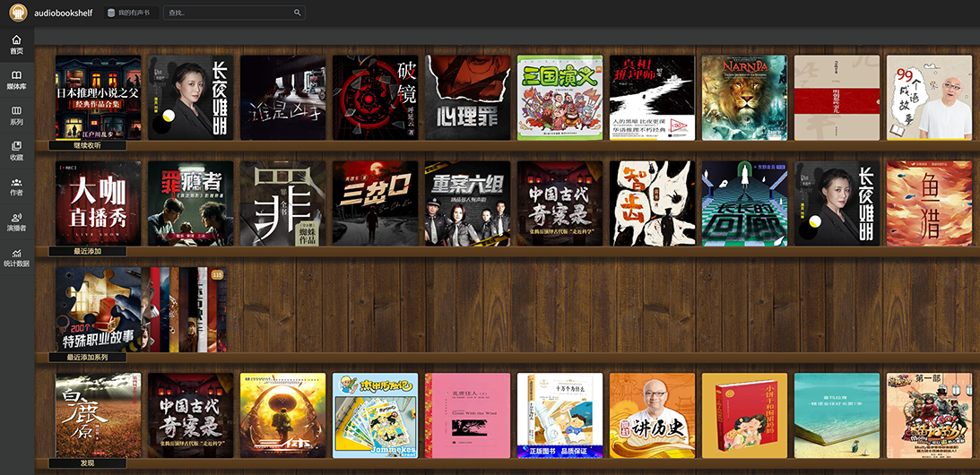Open 长夜难明 cover on 继续收听 shelf
Viewport: 980px width, 475px height.
click(191, 98)
